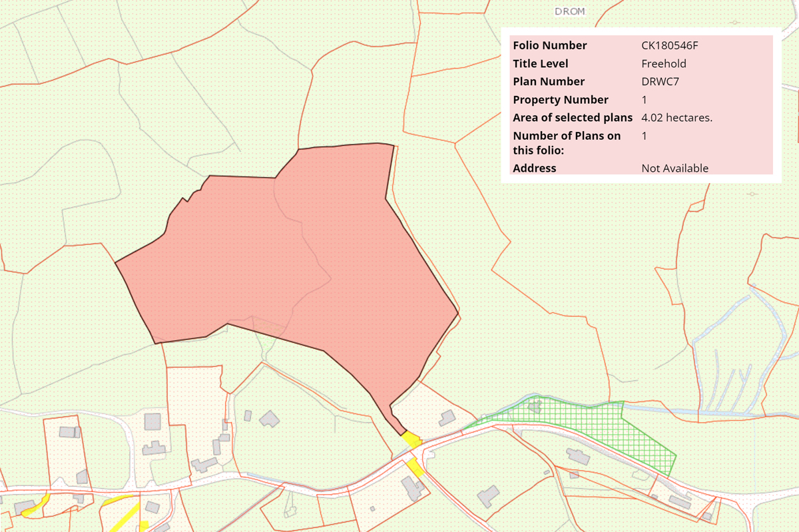This screenshot has height=532, width=799.
Task: Click the large square grey building at lower left
Action: coord(152,421)
